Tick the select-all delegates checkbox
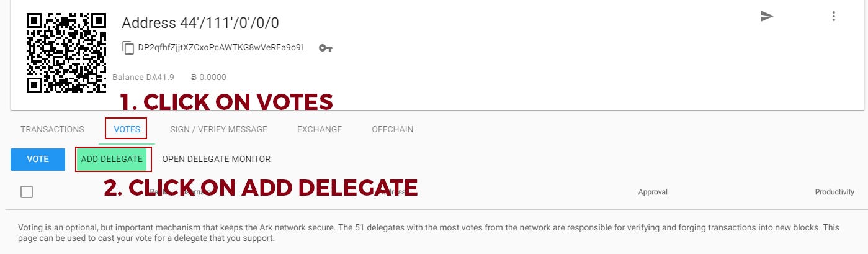 (x=27, y=192)
